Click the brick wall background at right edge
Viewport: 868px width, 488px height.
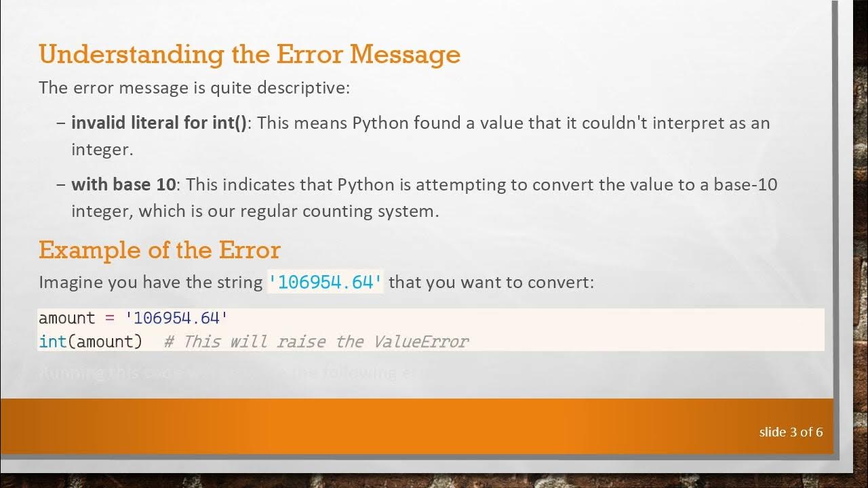pos(856,203)
